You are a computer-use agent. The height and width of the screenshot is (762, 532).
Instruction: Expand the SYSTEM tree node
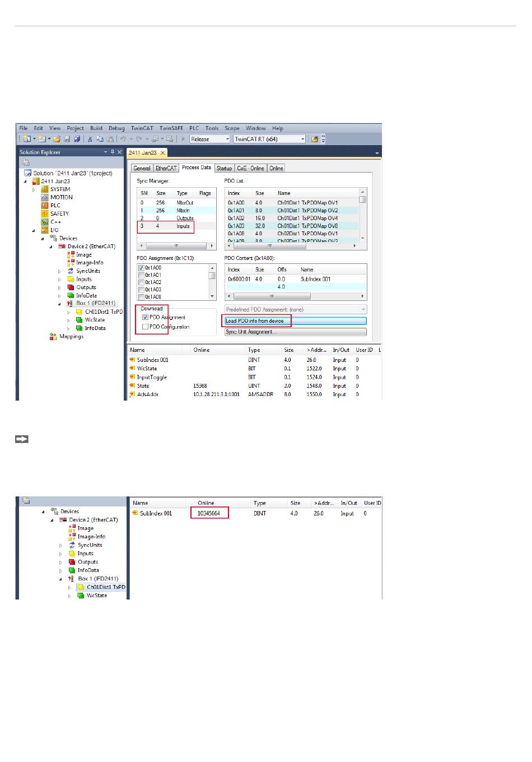click(x=34, y=189)
